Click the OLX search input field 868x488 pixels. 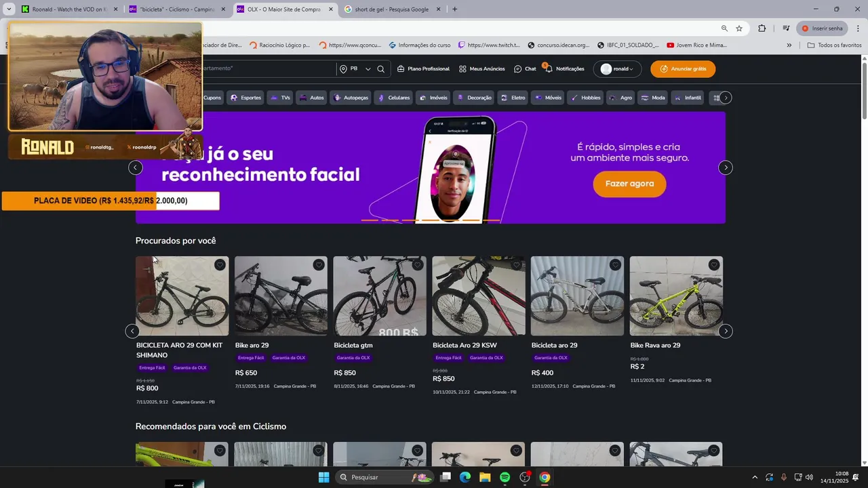tap(268, 68)
